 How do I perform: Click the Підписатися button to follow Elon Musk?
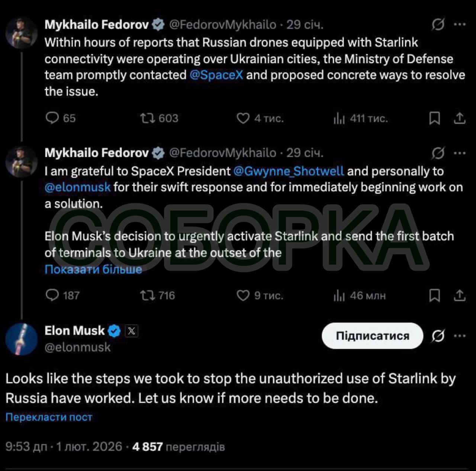[x=372, y=336]
